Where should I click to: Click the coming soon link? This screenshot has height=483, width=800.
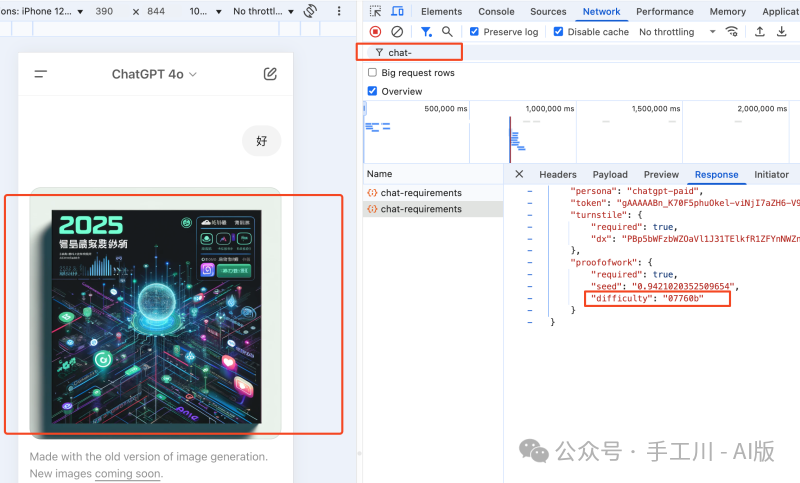point(127,473)
